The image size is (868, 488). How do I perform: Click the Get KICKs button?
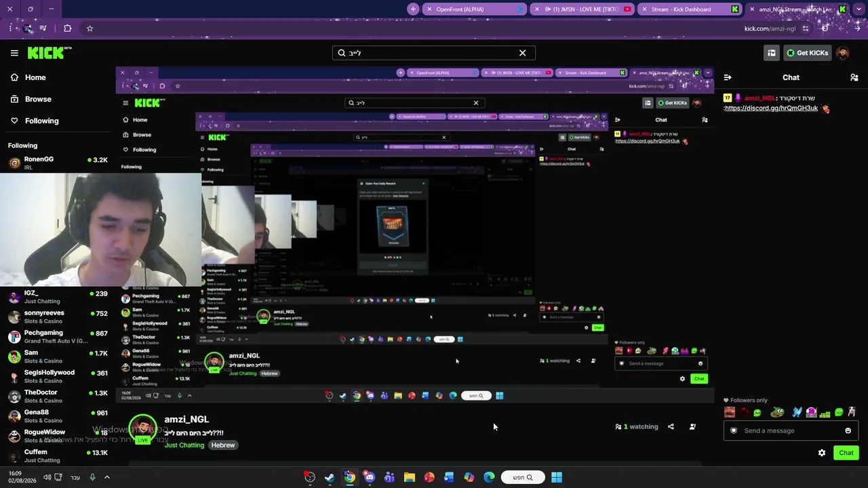point(807,53)
